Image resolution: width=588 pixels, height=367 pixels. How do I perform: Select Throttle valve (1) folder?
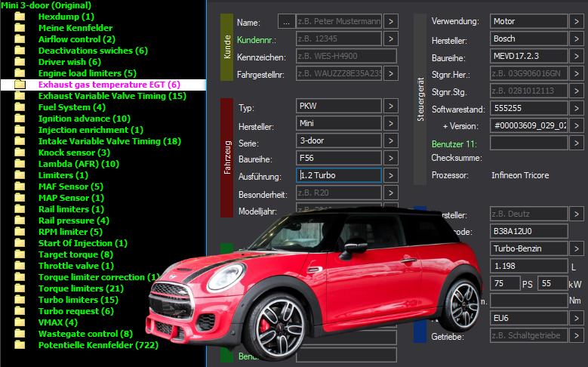pyautogui.click(x=76, y=266)
